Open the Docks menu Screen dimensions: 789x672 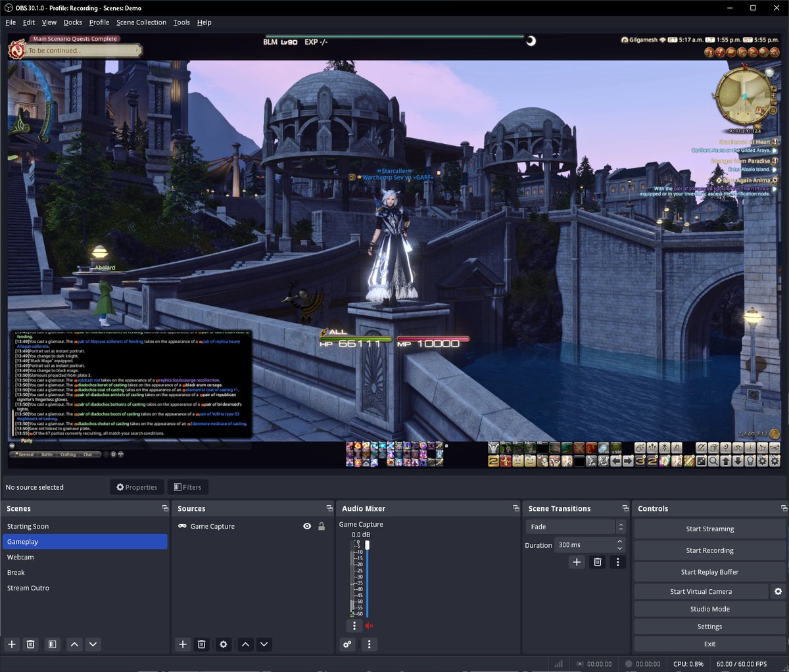(x=73, y=22)
